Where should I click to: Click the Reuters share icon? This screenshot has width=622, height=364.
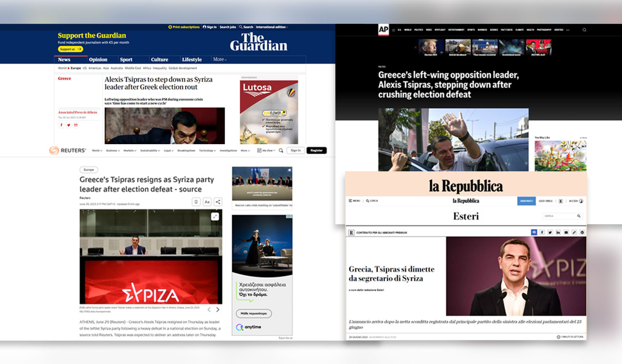[218, 201]
